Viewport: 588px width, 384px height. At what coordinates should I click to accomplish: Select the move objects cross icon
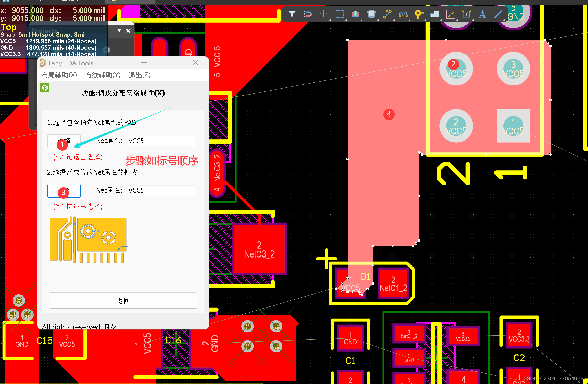pyautogui.click(x=324, y=14)
